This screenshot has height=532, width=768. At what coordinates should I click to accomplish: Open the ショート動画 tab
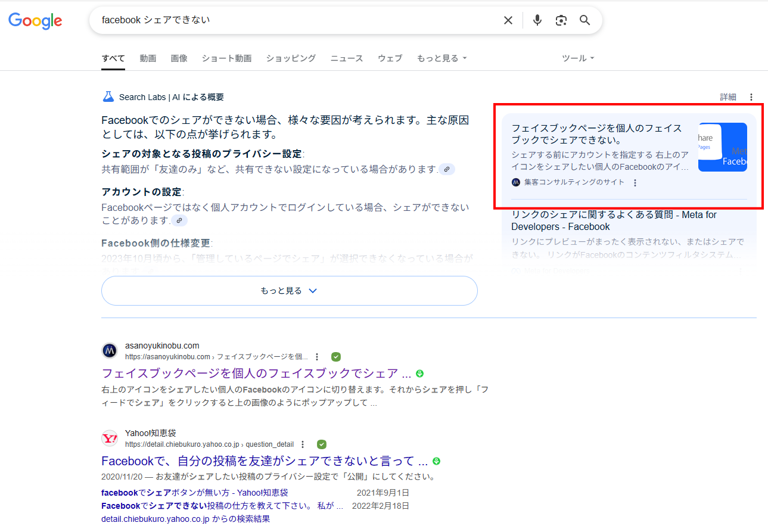(226, 58)
